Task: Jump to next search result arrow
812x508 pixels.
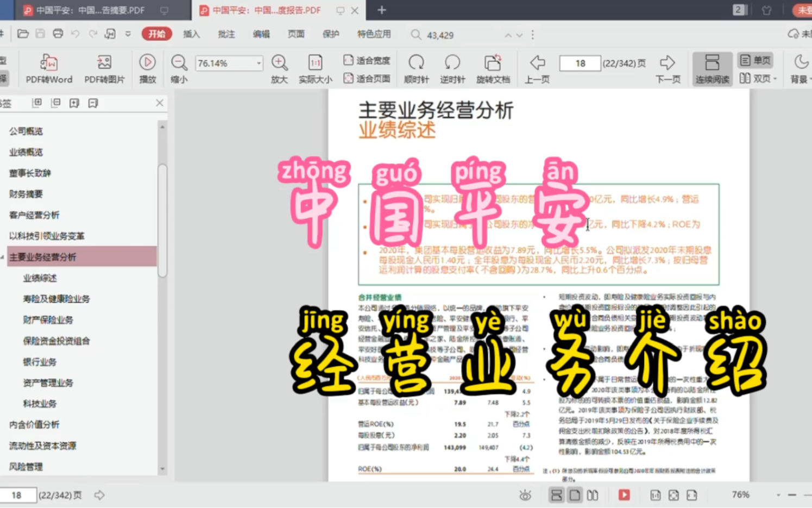Action: click(x=519, y=35)
